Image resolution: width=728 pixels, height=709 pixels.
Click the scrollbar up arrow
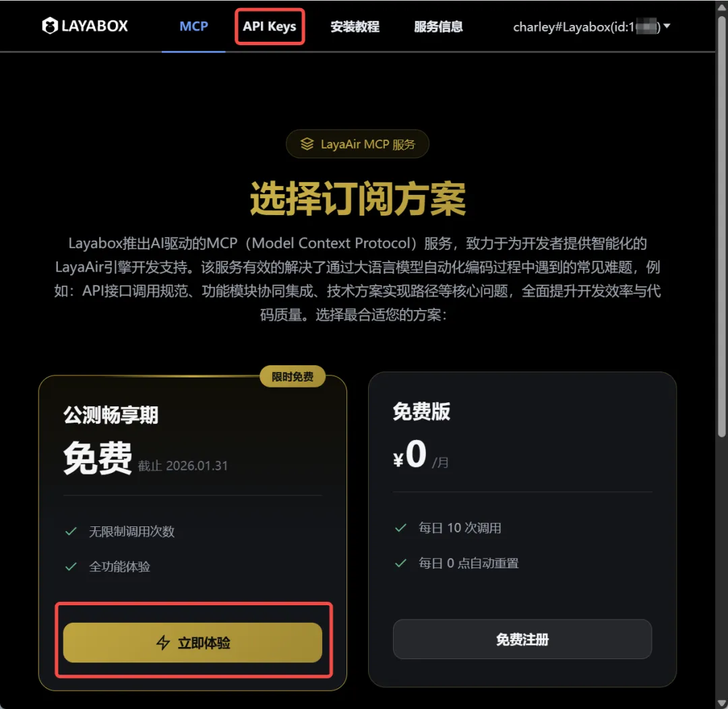[721, 8]
